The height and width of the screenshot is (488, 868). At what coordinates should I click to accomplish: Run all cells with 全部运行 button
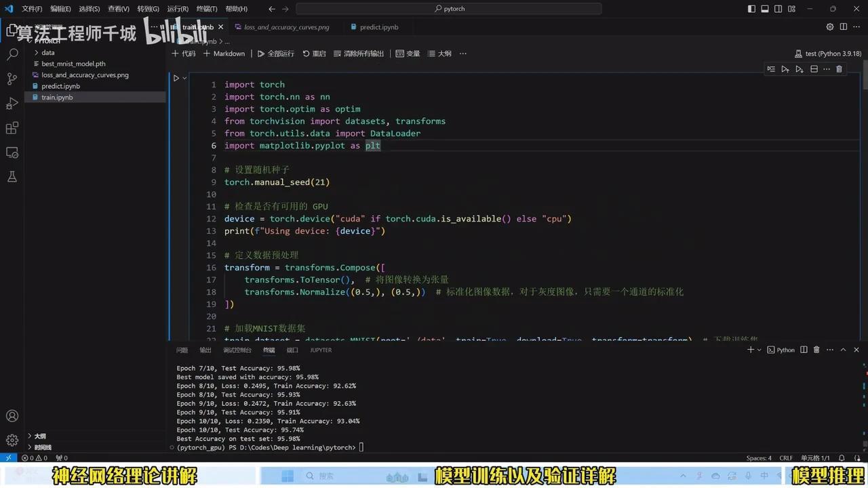tap(276, 54)
